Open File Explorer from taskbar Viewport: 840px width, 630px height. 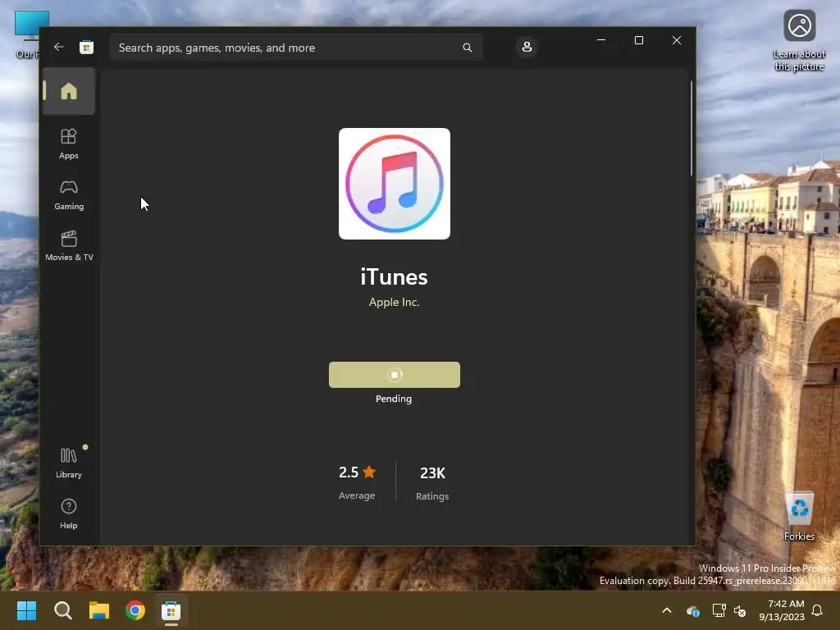click(x=99, y=610)
